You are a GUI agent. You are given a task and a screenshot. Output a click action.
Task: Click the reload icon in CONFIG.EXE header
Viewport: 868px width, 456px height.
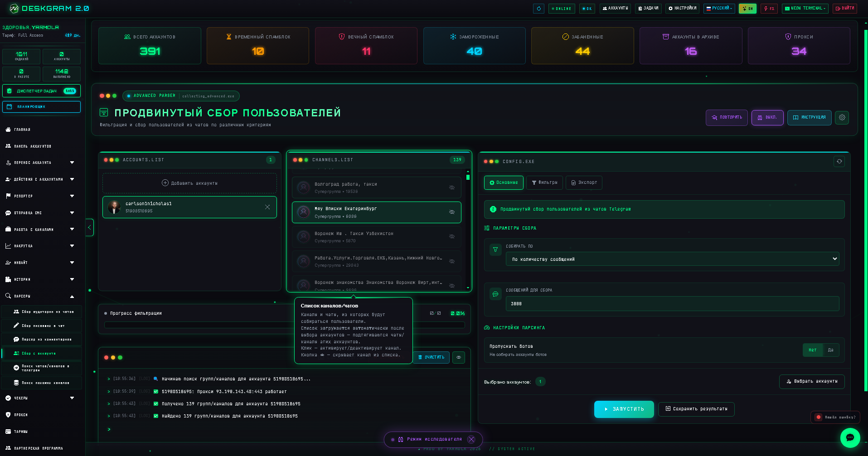[839, 161]
